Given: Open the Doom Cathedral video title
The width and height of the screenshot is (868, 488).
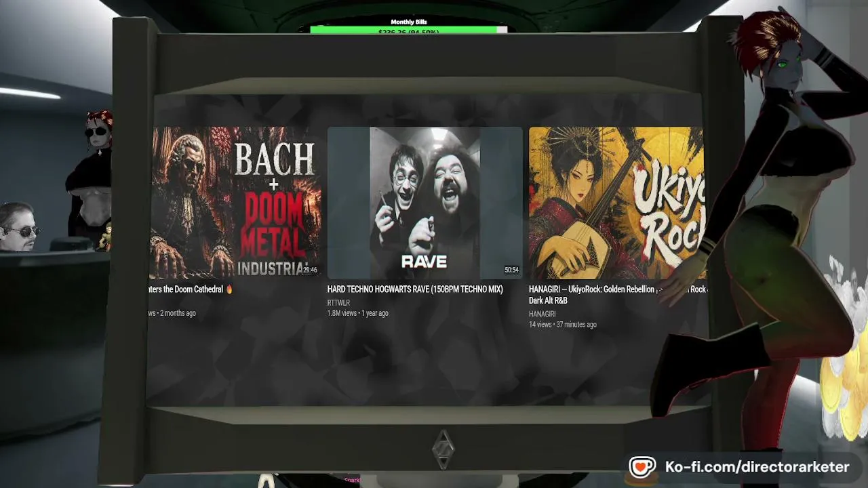Looking at the screenshot, I should click(191, 289).
